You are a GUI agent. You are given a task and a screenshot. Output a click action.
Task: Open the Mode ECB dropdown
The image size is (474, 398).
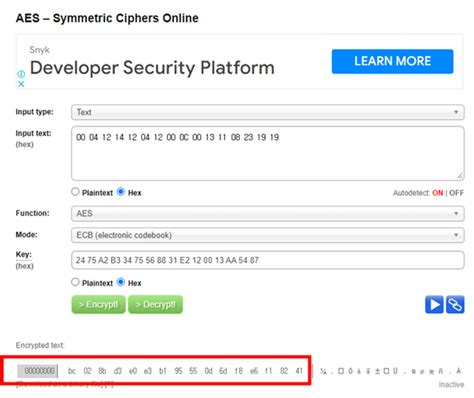[268, 235]
